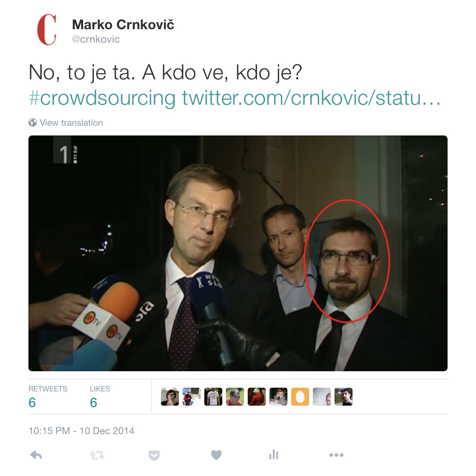
Task: Click the globe translation icon
Action: click(33, 122)
